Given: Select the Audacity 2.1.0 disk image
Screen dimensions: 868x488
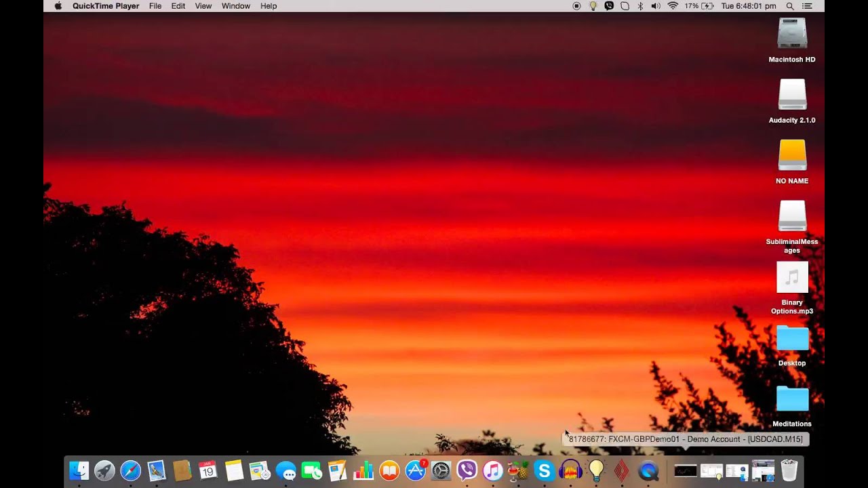Looking at the screenshot, I should (x=792, y=102).
